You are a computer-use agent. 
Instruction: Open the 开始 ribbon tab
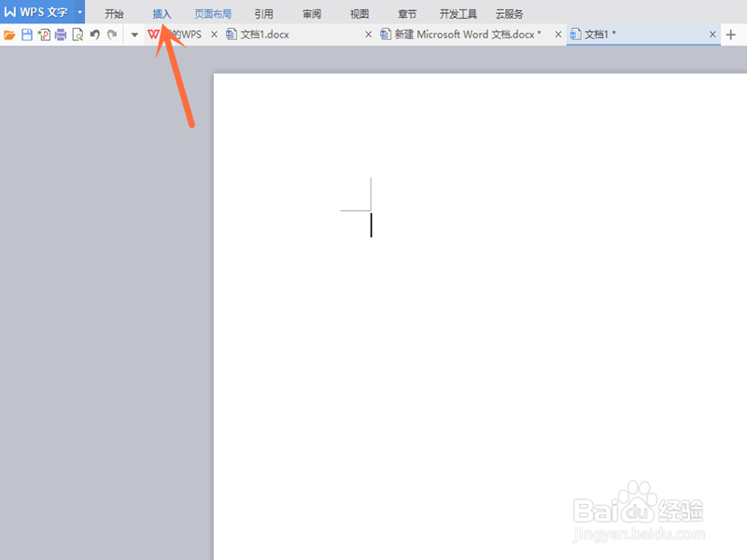tap(114, 14)
